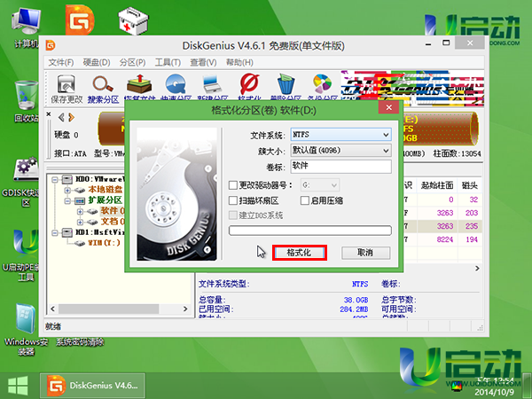Image resolution: width=532 pixels, height=399 pixels.
Task: Open the Backup Partition colorful disc icon
Action: tap(323, 88)
